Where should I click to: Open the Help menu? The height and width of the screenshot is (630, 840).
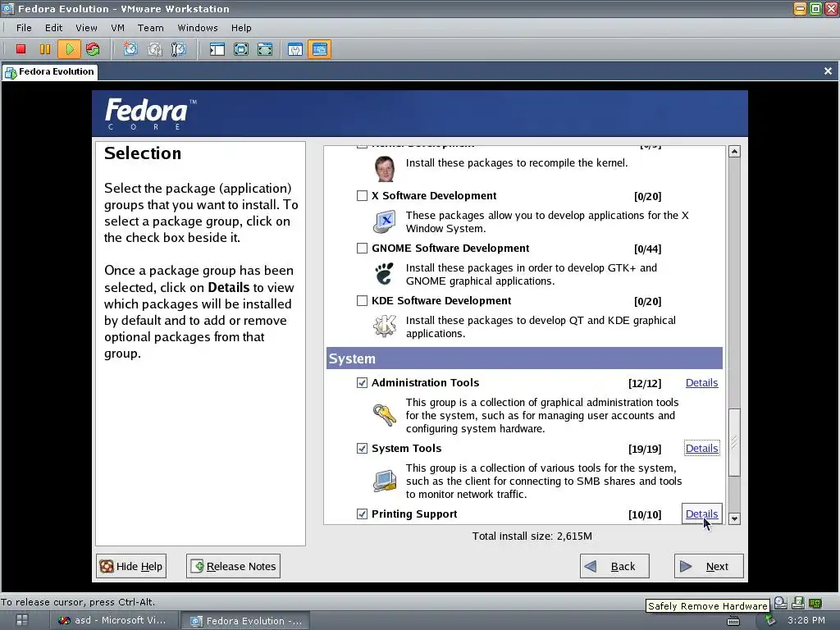pos(241,28)
